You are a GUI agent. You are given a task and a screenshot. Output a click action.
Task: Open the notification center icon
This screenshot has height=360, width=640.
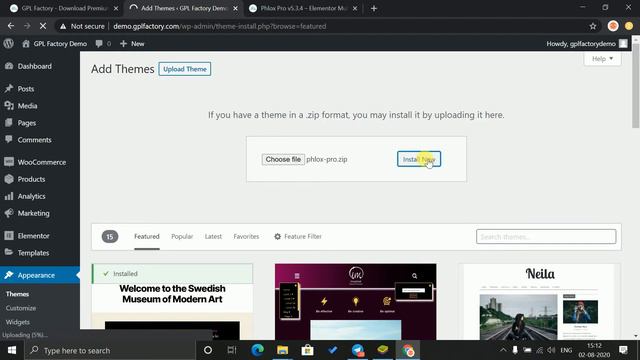(623, 350)
